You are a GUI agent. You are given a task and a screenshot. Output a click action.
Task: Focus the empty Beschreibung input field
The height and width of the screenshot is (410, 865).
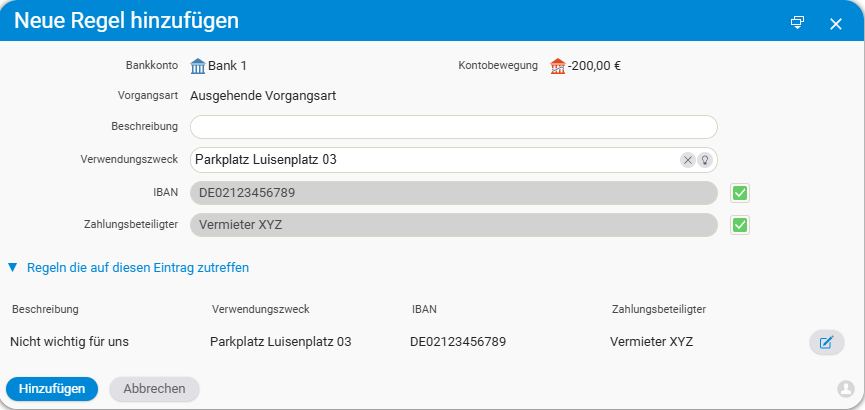[453, 127]
